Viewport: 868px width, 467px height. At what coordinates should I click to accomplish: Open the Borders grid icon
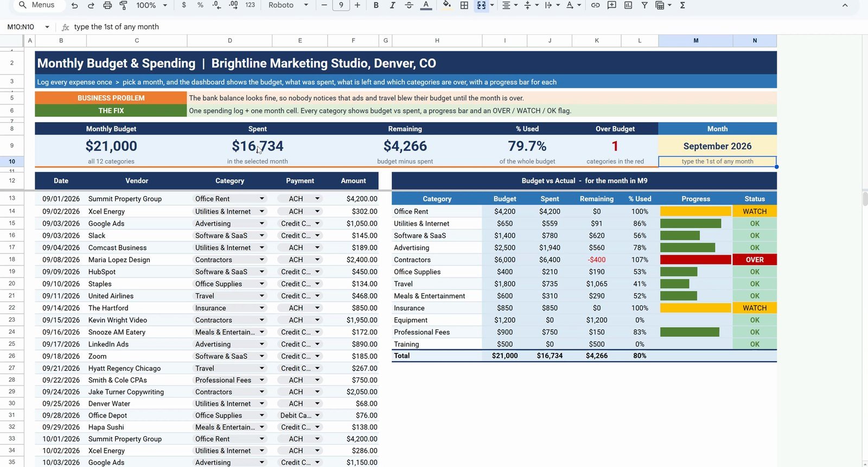(x=464, y=5)
